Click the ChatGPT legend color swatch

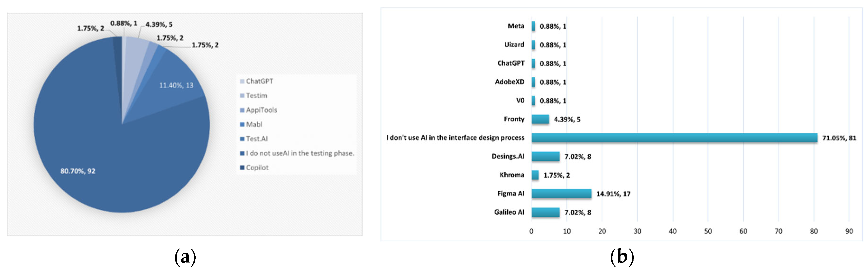click(242, 81)
